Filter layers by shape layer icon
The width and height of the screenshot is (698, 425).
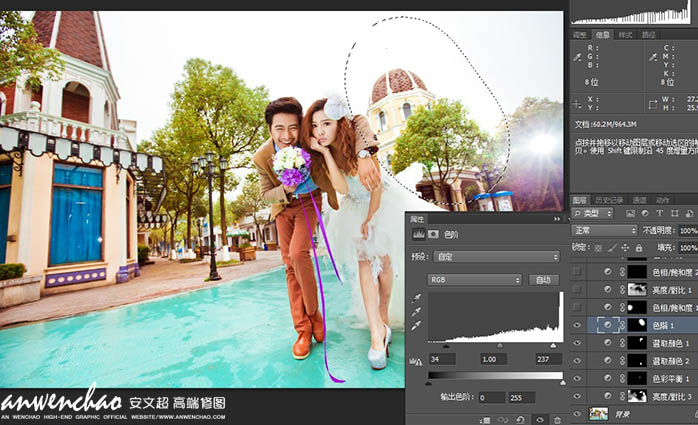674,214
